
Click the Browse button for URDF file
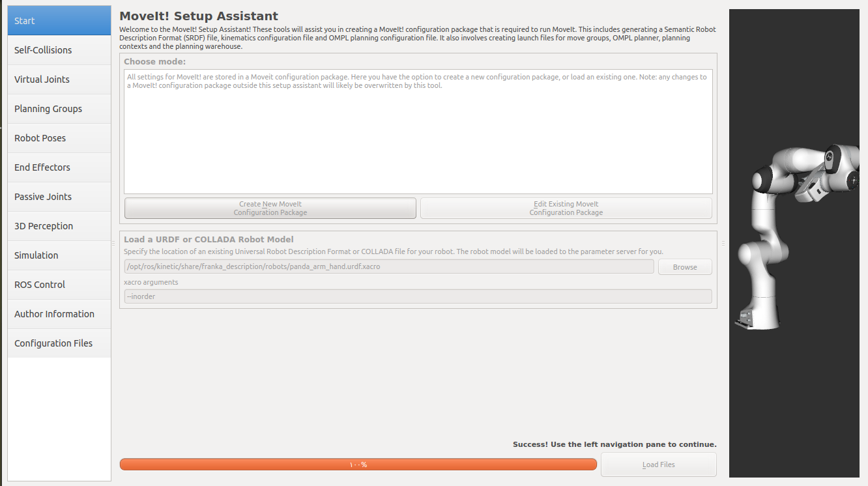pyautogui.click(x=685, y=267)
